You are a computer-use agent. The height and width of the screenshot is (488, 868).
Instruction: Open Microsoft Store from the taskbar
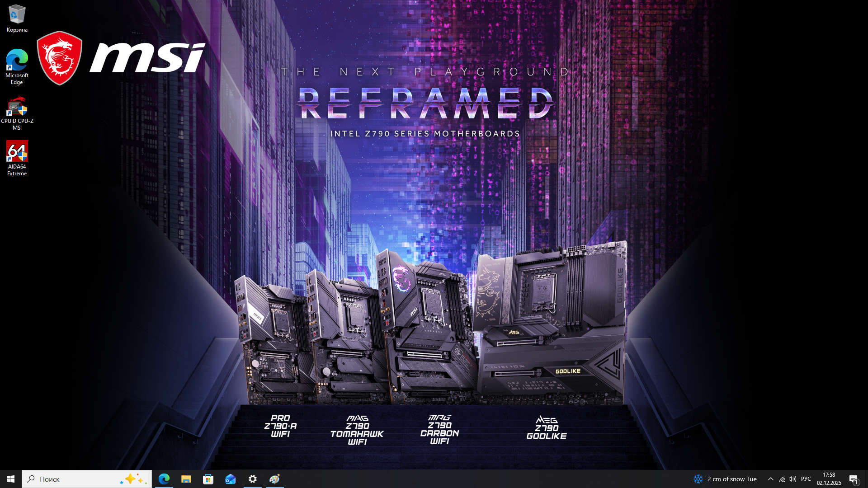[208, 479]
